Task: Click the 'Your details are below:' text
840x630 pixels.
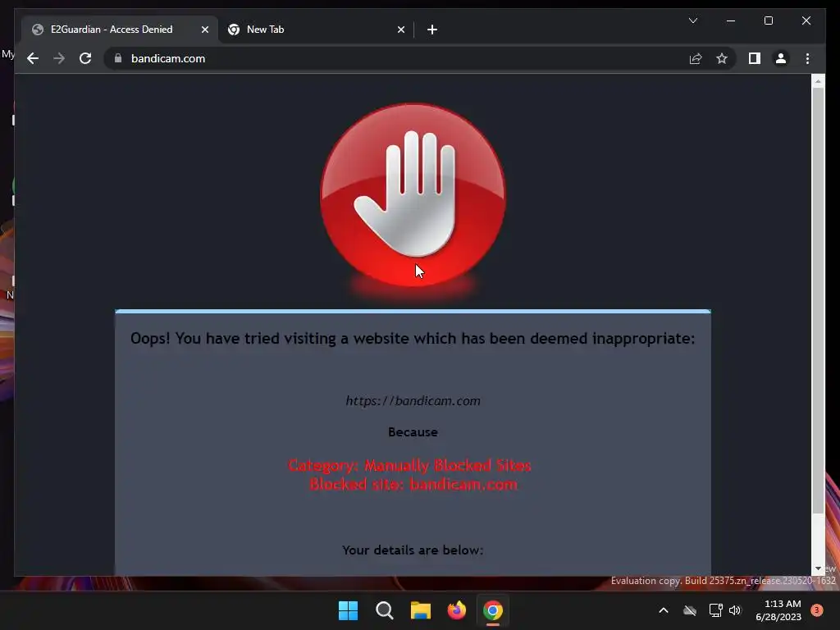Action: pyautogui.click(x=413, y=550)
